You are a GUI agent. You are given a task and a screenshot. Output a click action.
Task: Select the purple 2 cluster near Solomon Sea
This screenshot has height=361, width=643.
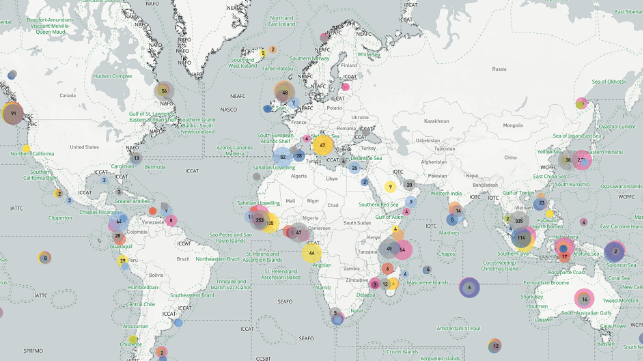pyautogui.click(x=615, y=251)
